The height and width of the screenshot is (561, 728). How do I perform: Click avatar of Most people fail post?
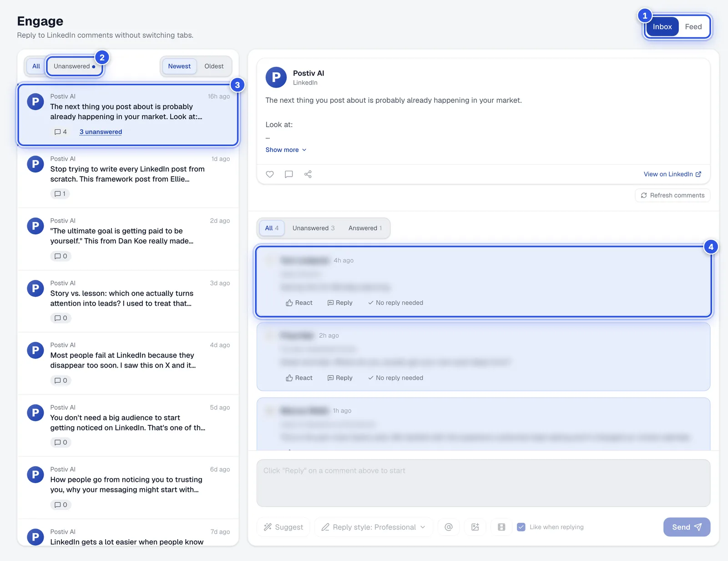pyautogui.click(x=35, y=350)
